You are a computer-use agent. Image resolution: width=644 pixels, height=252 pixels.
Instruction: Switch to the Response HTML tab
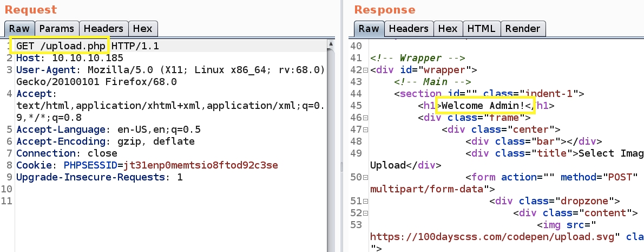(x=481, y=29)
